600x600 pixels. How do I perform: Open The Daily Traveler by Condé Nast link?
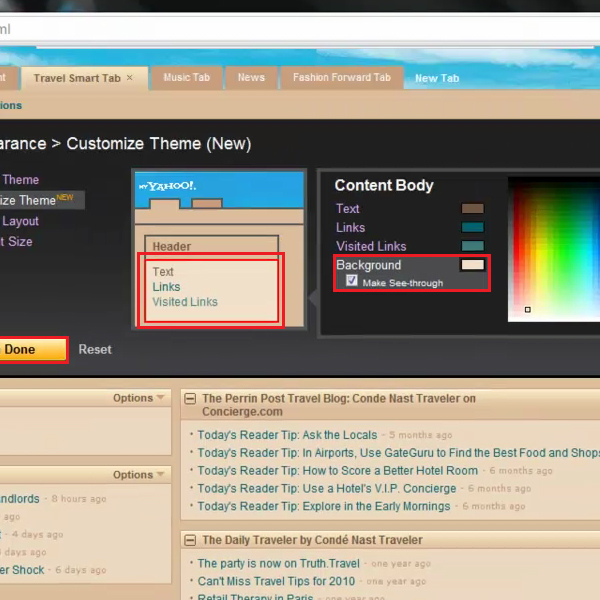(x=312, y=540)
